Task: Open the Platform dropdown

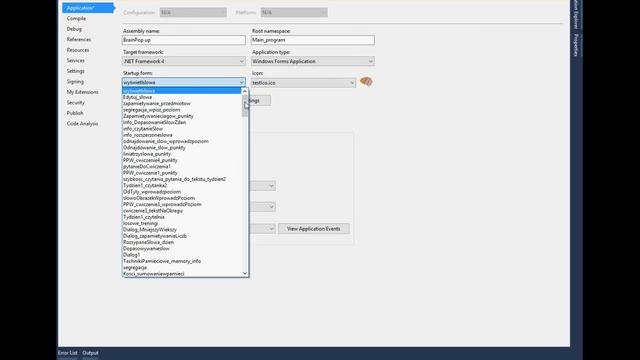Action: [294, 13]
